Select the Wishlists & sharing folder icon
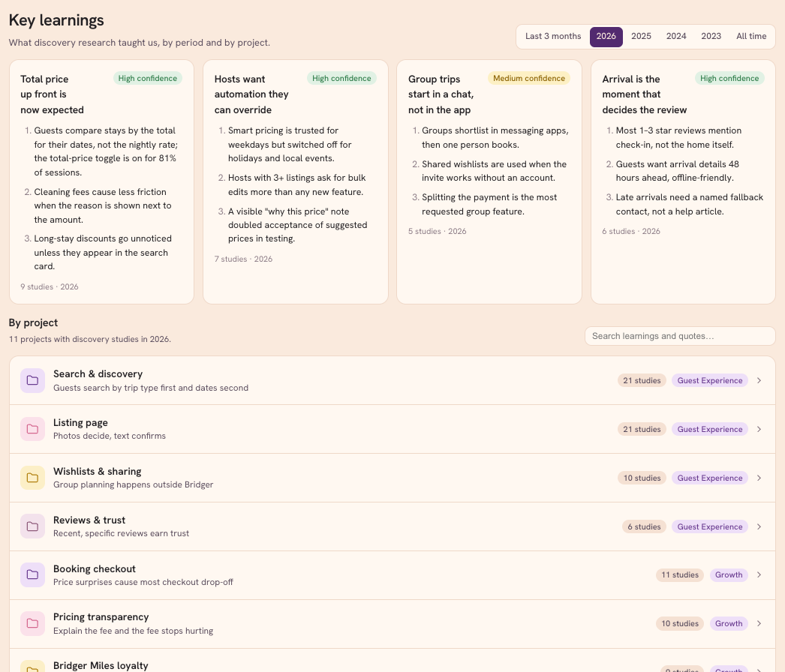Screen dimensions: 785x672 coord(32,478)
